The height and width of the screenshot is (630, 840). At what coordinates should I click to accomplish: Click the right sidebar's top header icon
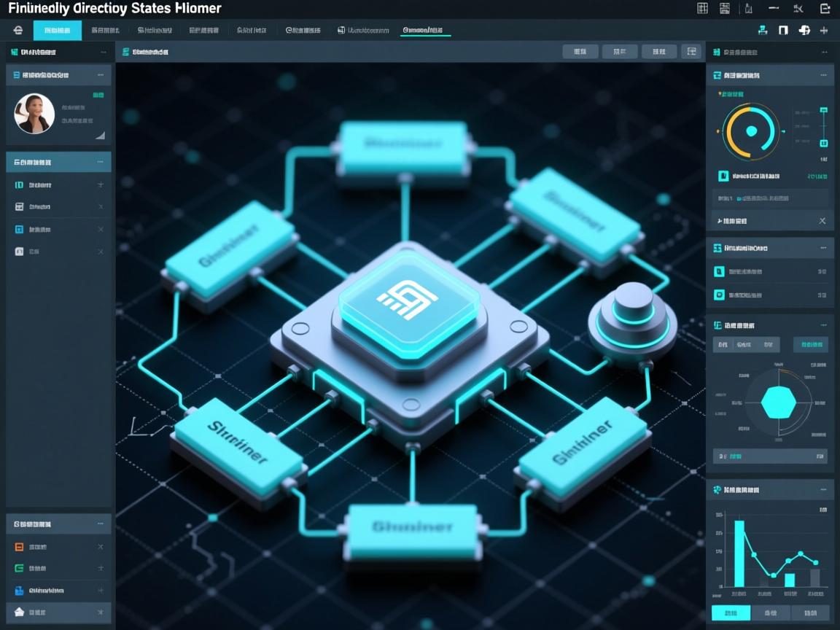click(716, 52)
